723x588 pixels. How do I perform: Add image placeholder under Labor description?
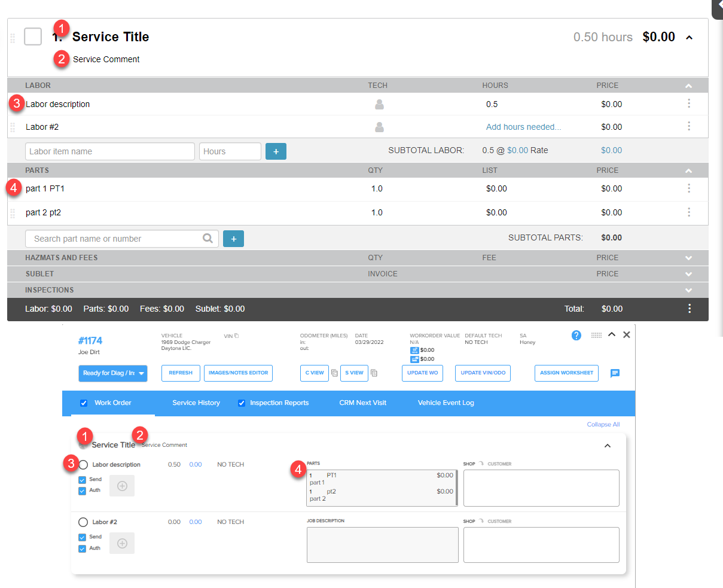click(x=122, y=486)
